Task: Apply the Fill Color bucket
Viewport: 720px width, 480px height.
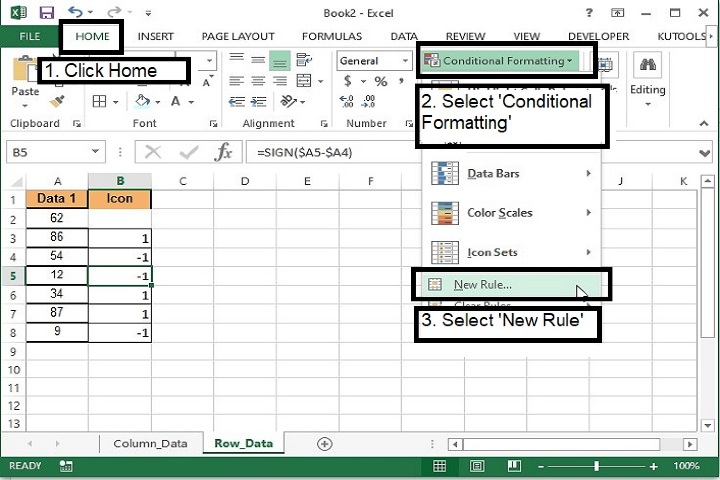Action: 142,101
